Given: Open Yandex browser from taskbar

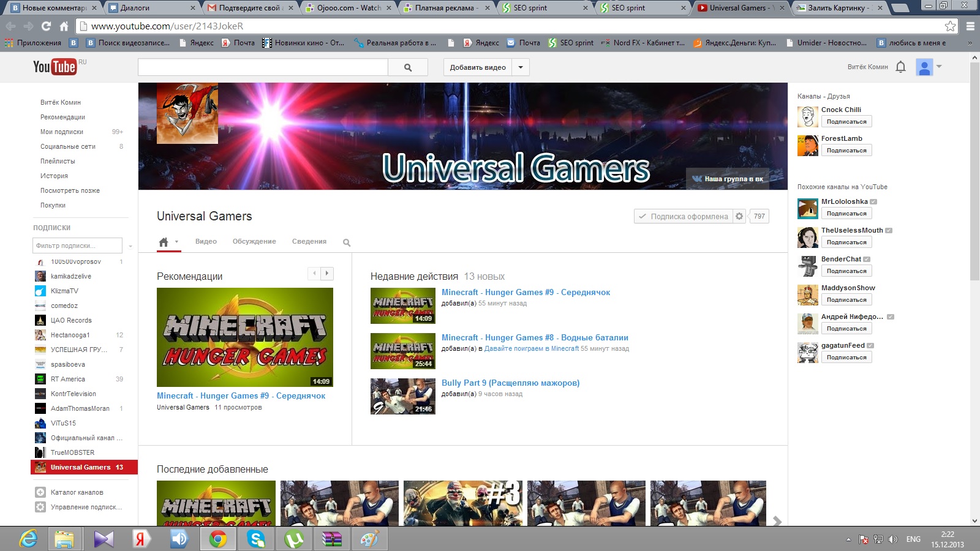Looking at the screenshot, I should pos(141,539).
